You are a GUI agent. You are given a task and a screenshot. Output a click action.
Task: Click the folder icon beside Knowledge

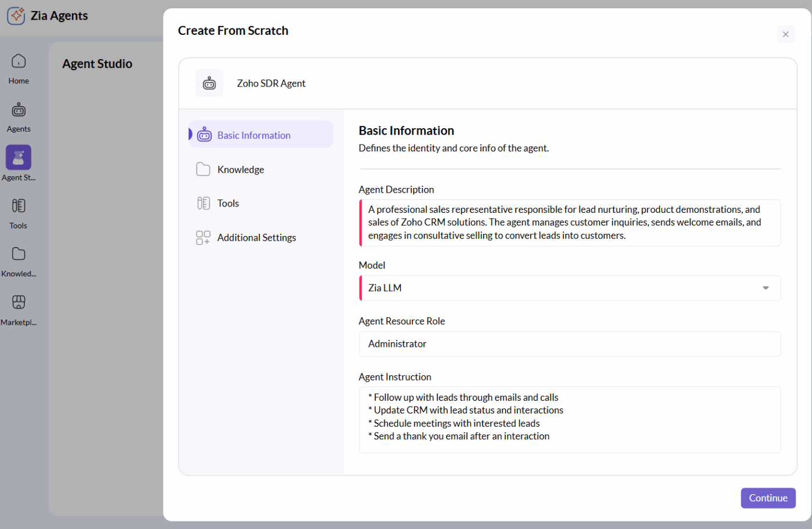click(x=203, y=169)
